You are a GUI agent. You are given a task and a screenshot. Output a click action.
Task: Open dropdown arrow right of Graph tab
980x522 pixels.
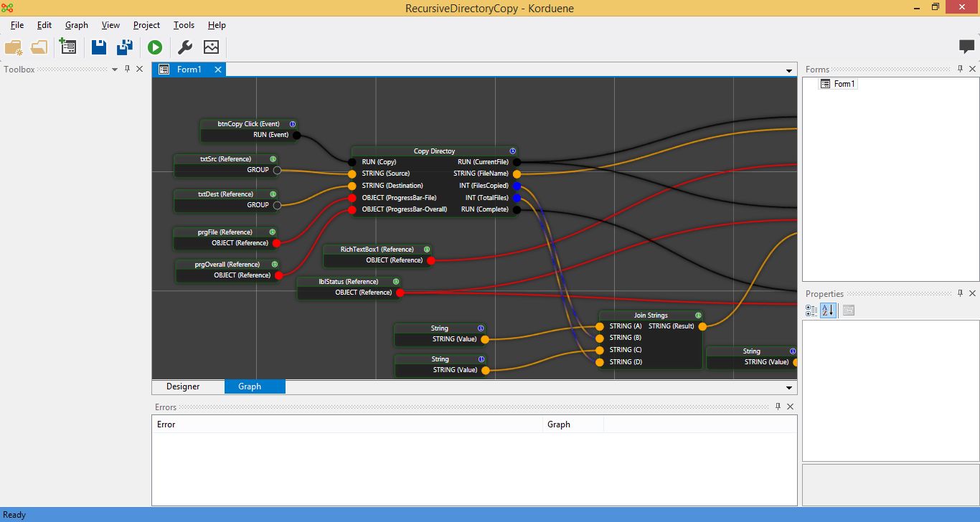tap(789, 388)
